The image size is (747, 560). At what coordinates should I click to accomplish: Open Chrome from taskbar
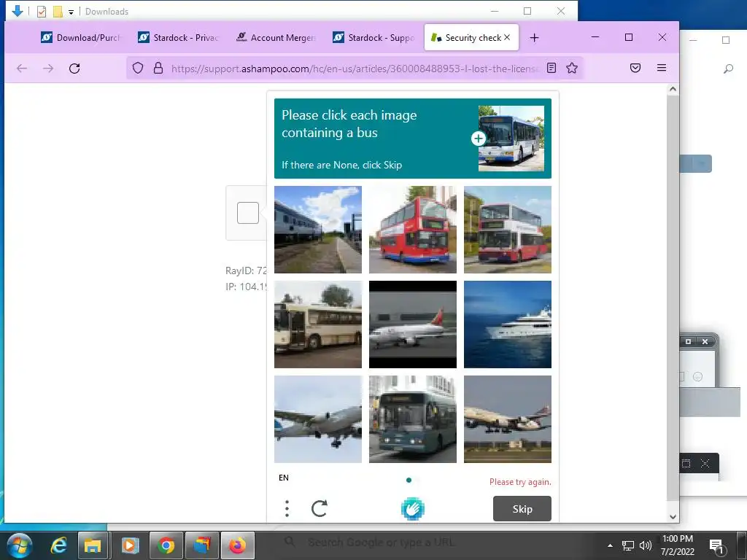(x=166, y=545)
